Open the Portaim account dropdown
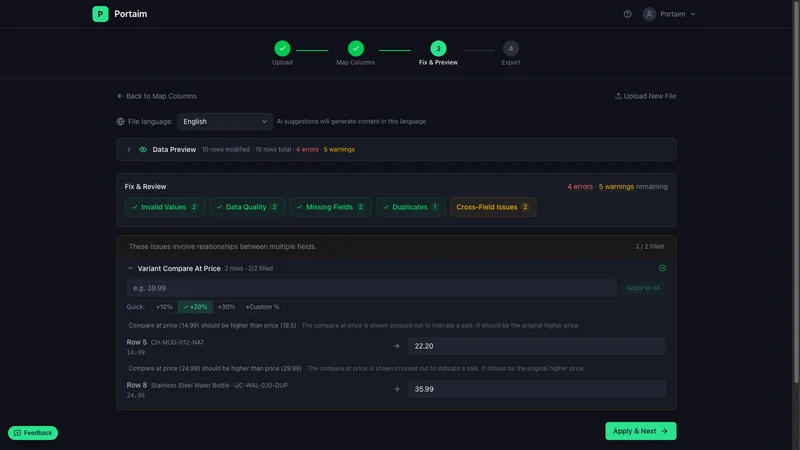 coord(669,14)
